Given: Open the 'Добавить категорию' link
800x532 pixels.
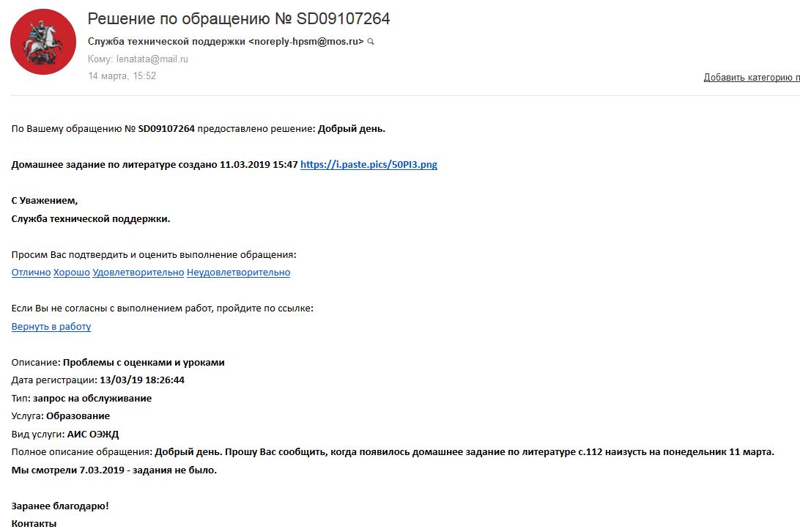Looking at the screenshot, I should pos(751,77).
